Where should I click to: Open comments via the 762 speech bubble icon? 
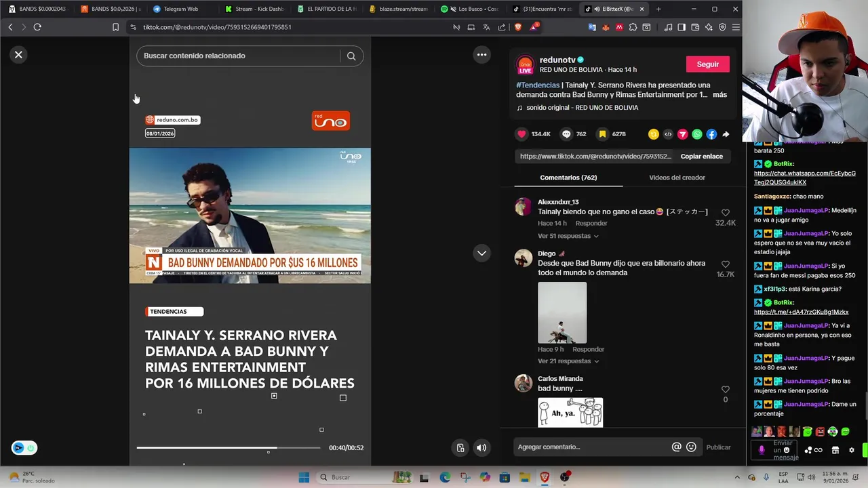click(566, 134)
